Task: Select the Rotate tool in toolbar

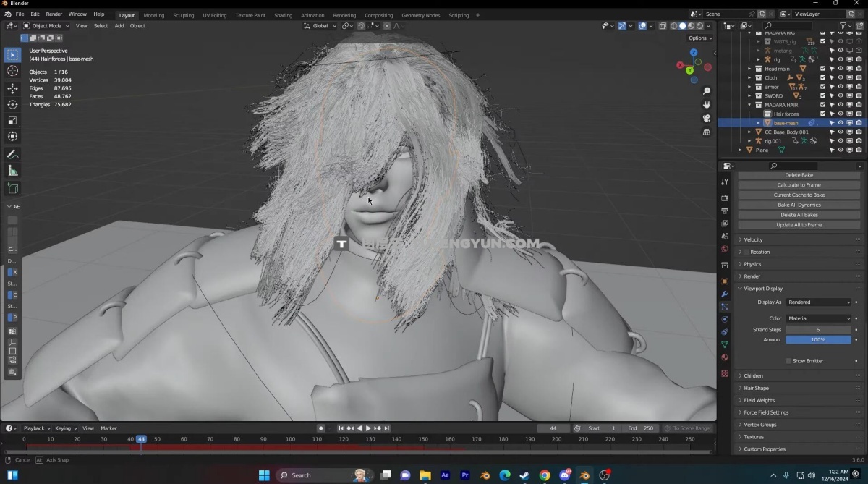Action: coord(12,104)
